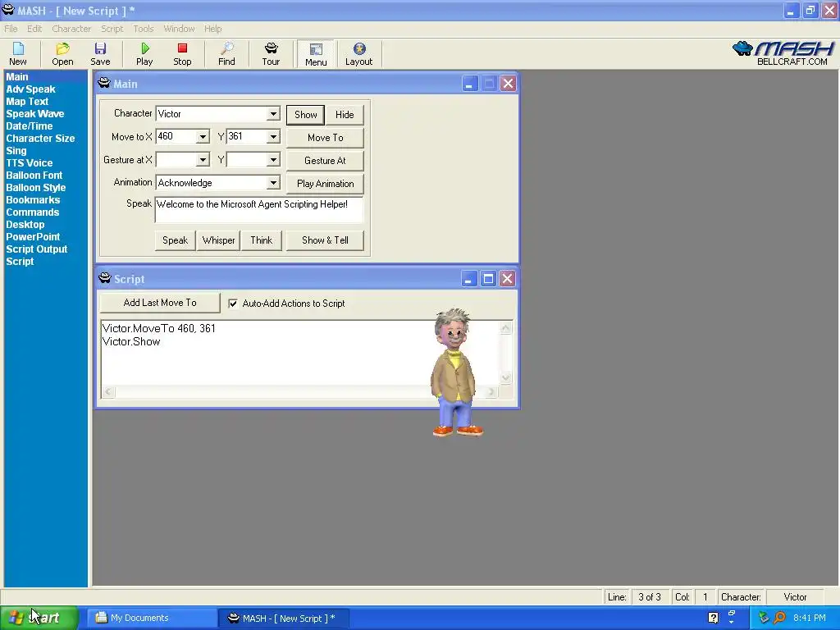Click the magnifier icon in system tray
Image resolution: width=840 pixels, height=630 pixels.
click(x=779, y=618)
